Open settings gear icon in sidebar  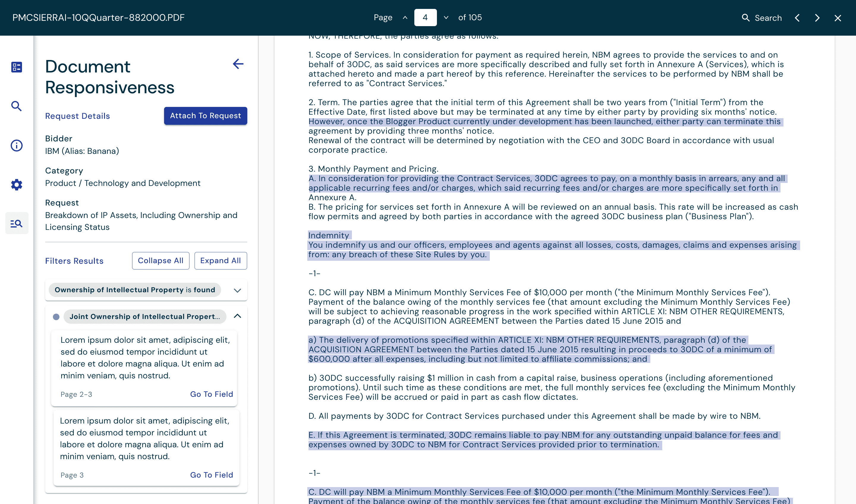click(16, 184)
